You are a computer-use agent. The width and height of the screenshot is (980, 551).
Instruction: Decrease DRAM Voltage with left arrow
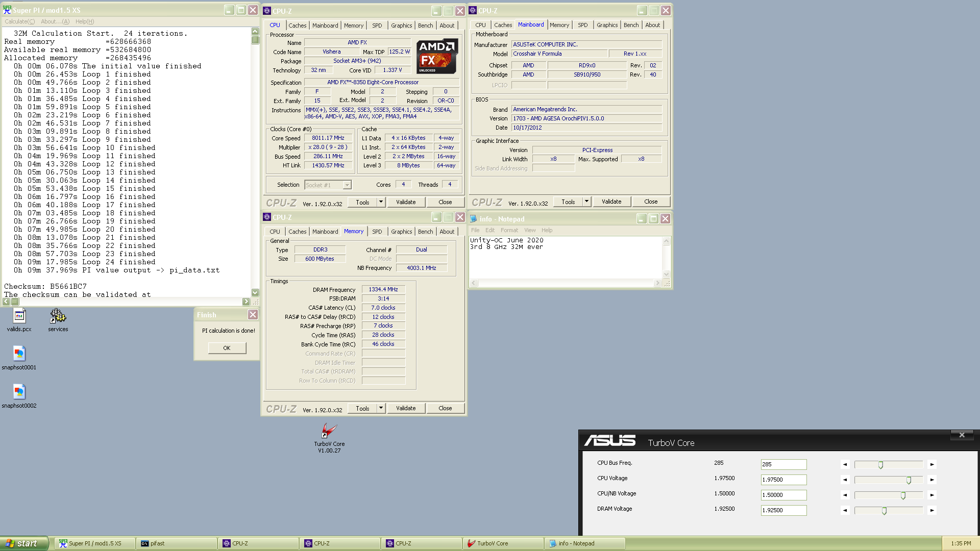[845, 510]
